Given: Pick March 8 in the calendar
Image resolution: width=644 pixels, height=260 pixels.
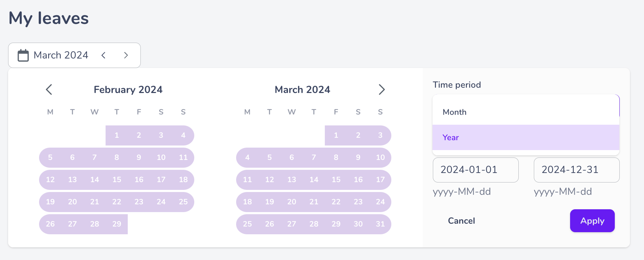Looking at the screenshot, I should tap(336, 157).
